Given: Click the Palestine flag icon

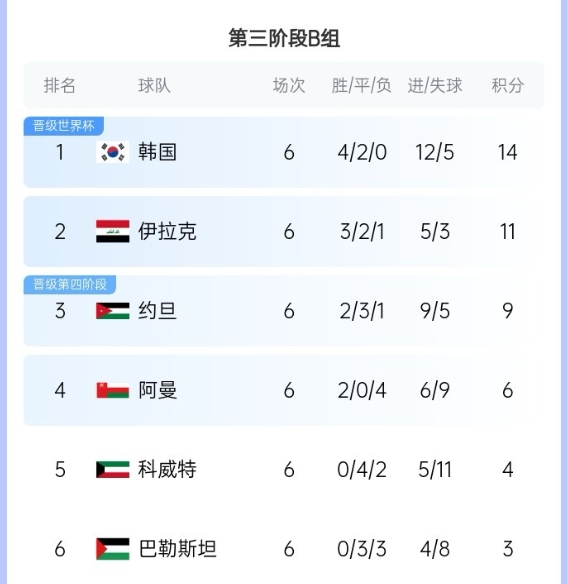Looking at the screenshot, I should point(113,549).
